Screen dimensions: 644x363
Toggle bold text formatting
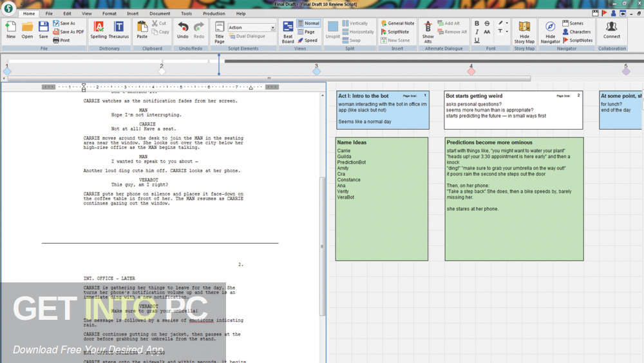point(477,23)
